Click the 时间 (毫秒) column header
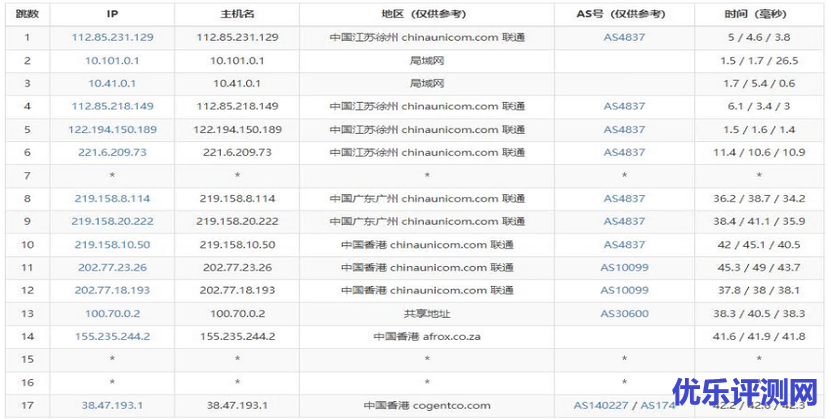Image resolution: width=831 pixels, height=419 pixels. pyautogui.click(x=758, y=14)
